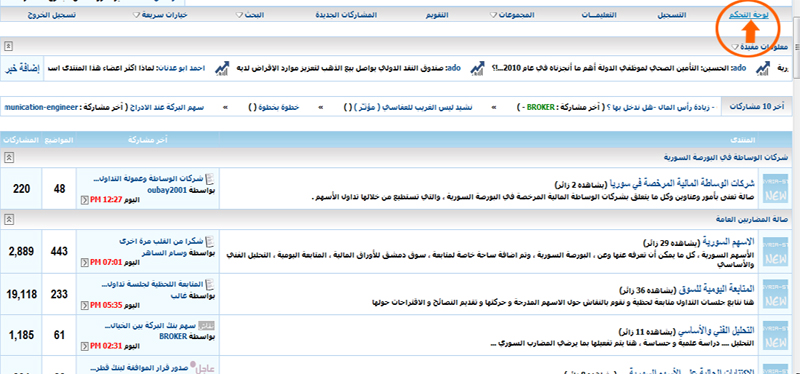
Task: Click the NEW status icon of "الاسهم السورية" forum
Action: [x=775, y=251]
